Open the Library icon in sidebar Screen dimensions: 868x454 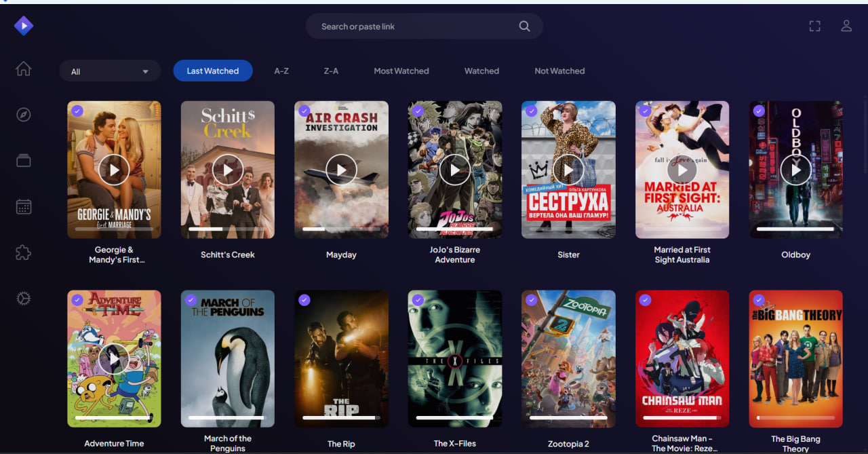click(24, 160)
